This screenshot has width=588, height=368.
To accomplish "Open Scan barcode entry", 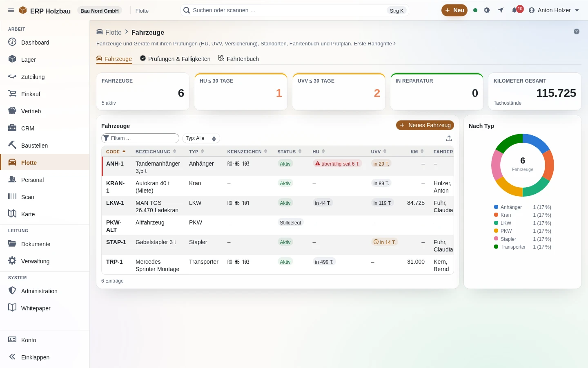I will [45, 197].
